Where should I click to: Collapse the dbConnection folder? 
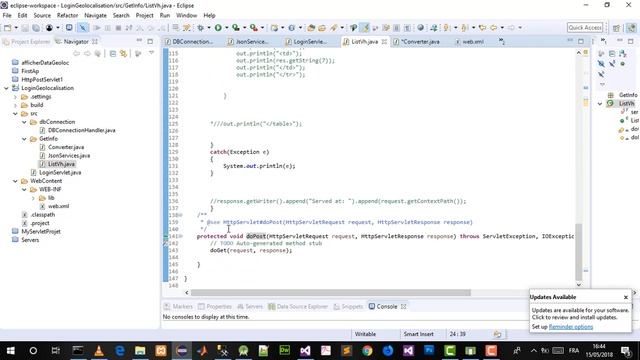pos(24,122)
